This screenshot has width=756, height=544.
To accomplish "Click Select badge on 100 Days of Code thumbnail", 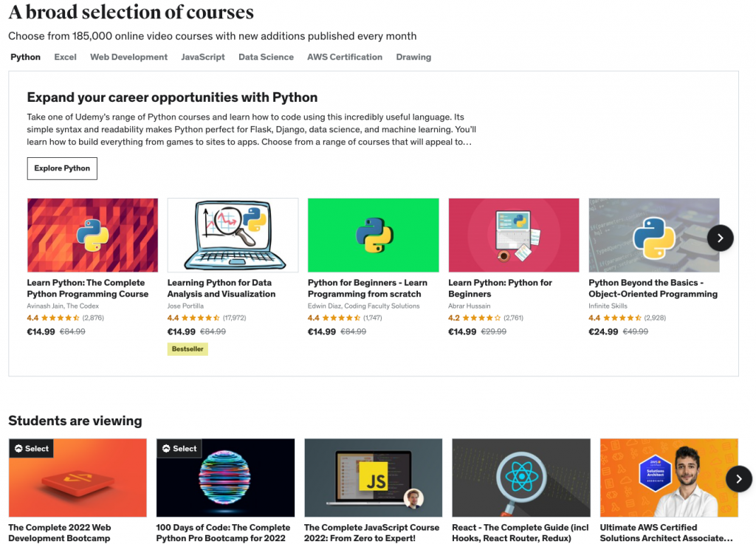I will point(179,449).
